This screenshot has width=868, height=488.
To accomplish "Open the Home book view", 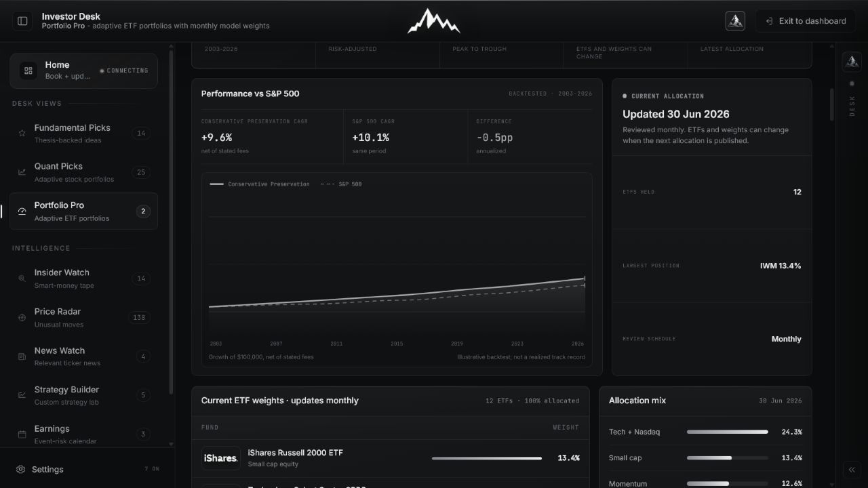I will tap(83, 70).
